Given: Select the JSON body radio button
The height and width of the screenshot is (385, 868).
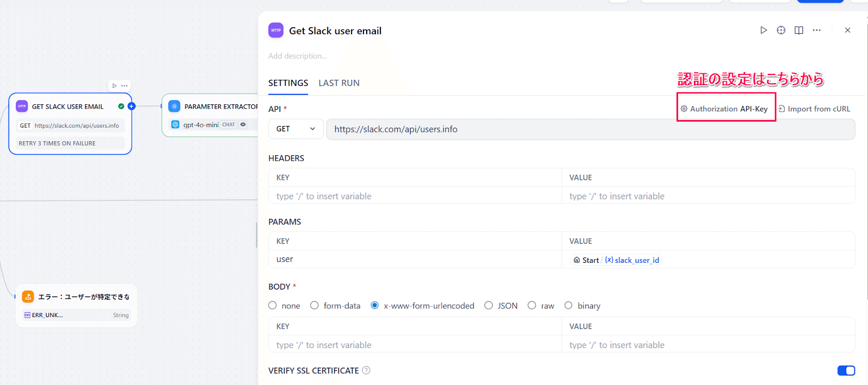Looking at the screenshot, I should (x=489, y=306).
